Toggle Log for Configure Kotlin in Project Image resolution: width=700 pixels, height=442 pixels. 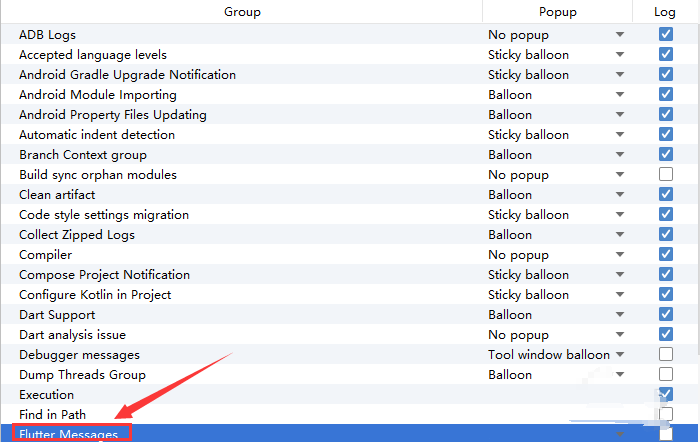(666, 294)
